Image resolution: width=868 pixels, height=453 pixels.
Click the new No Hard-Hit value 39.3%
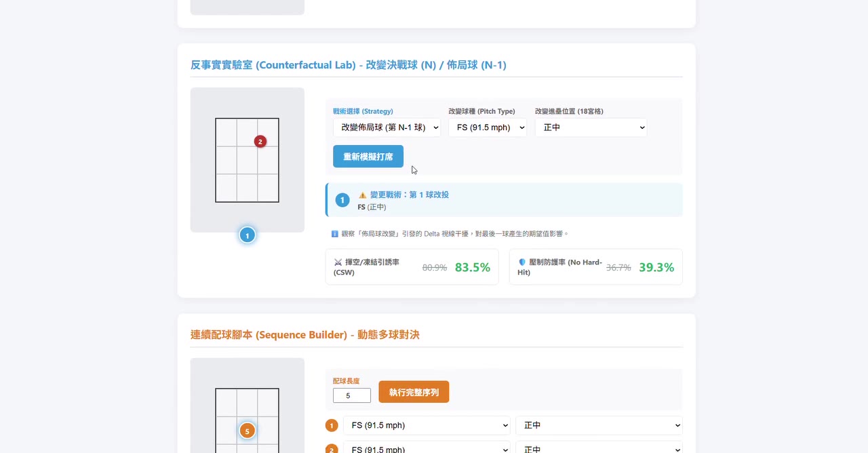656,267
